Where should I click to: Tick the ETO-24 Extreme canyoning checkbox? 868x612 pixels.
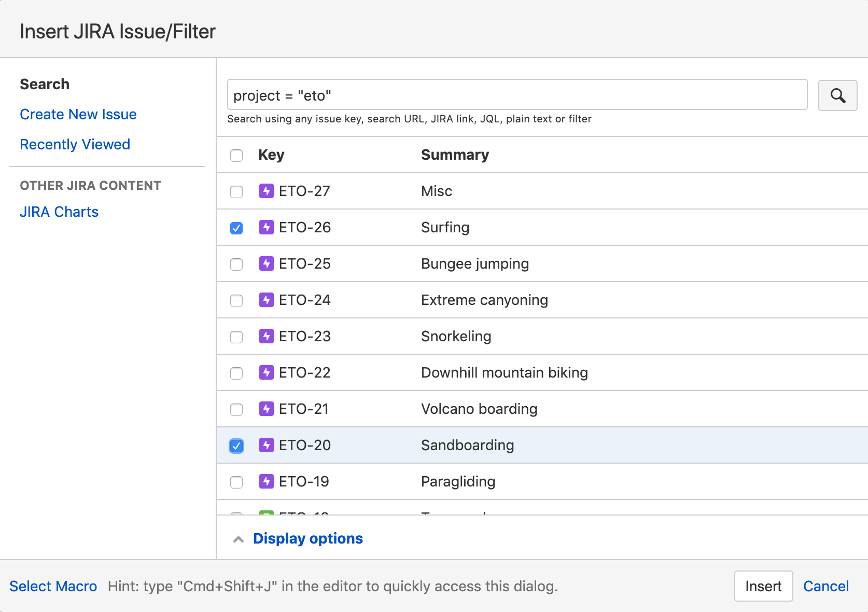tap(236, 301)
